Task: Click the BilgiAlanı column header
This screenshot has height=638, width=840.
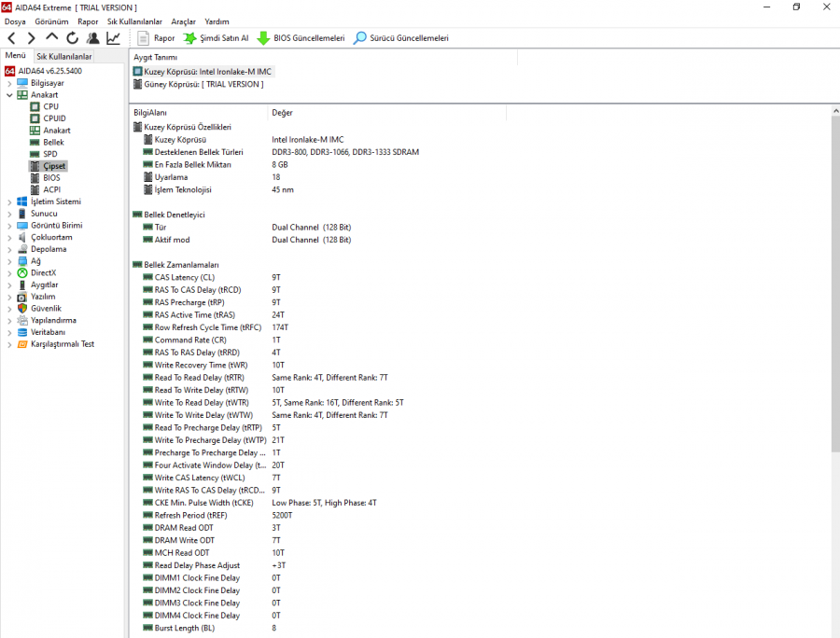Action: coord(198,113)
